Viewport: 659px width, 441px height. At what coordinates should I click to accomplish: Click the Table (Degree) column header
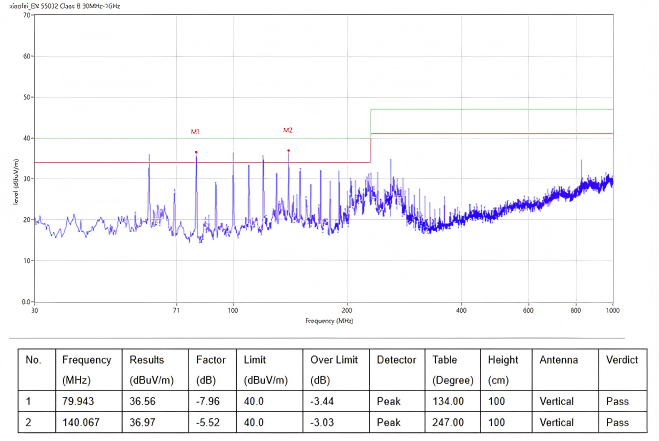[453, 370]
